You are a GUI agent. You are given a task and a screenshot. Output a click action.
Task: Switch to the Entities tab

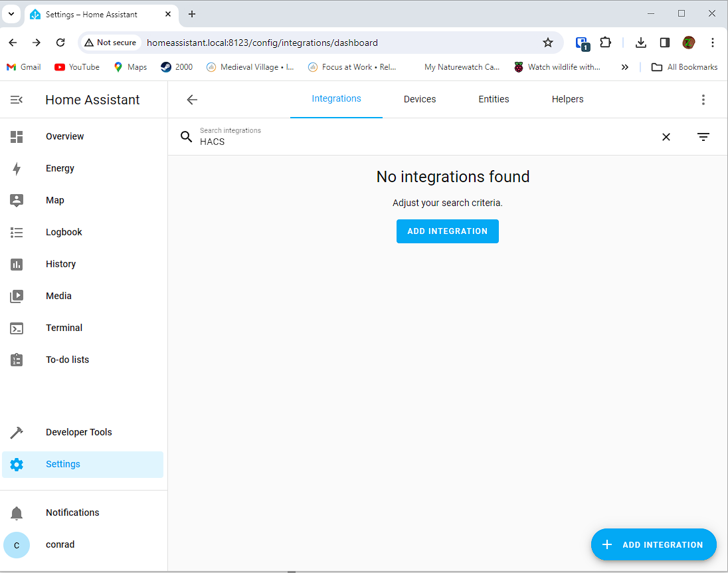pos(494,98)
